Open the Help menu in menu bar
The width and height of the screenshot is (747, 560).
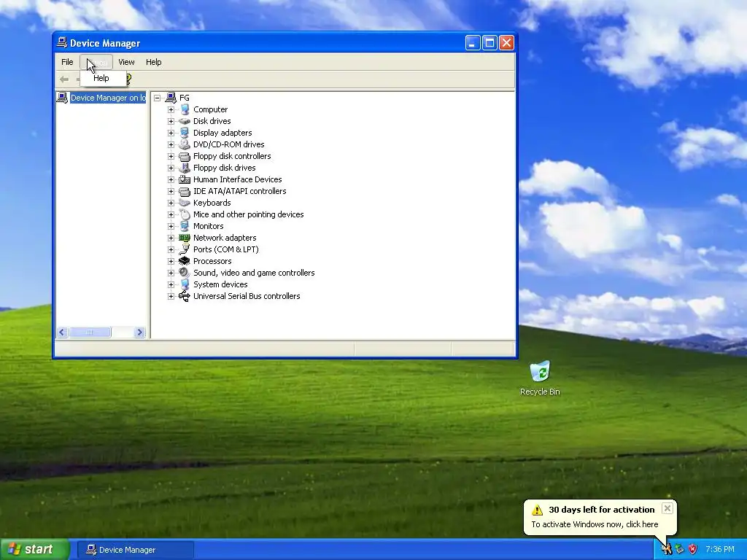pos(153,62)
